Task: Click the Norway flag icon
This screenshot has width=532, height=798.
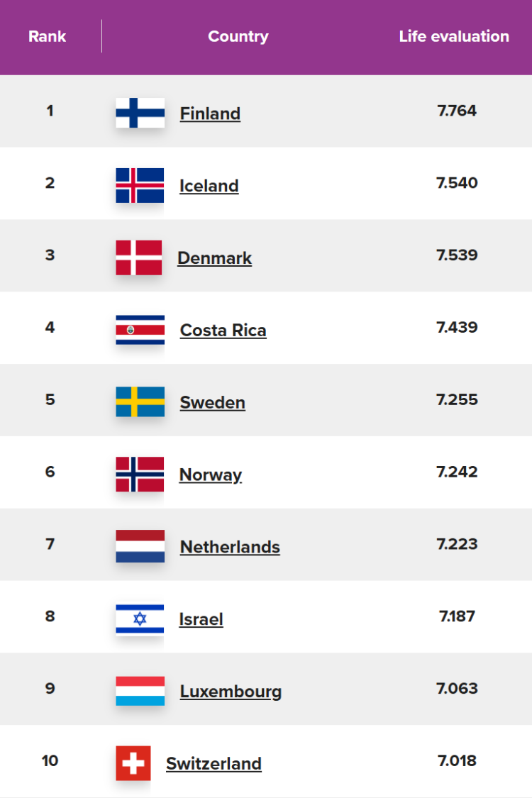Action: tap(140, 474)
